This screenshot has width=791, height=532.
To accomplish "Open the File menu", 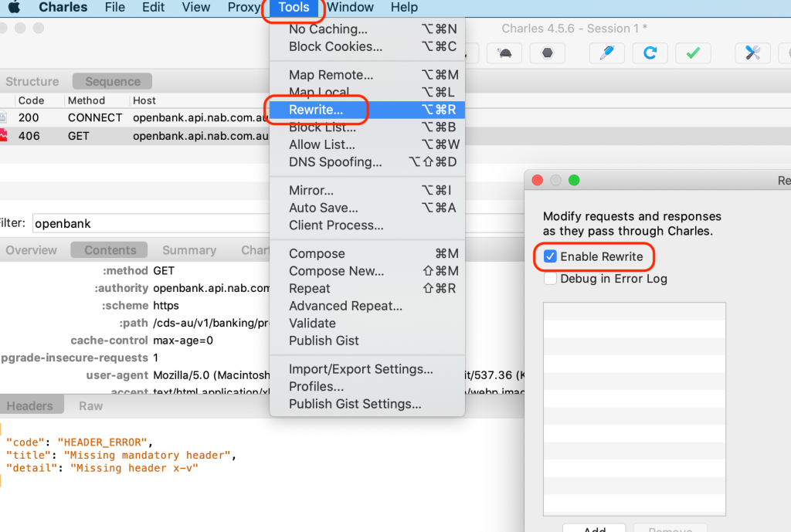I will [114, 7].
